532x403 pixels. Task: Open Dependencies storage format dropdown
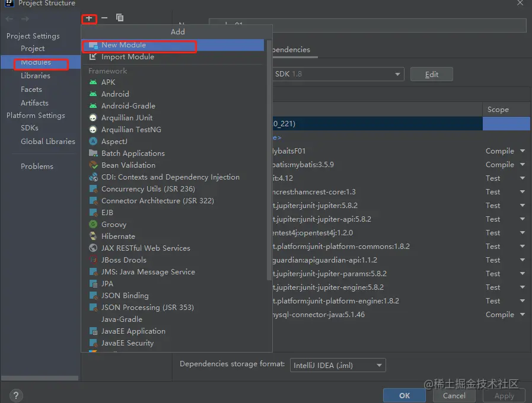[x=338, y=366]
